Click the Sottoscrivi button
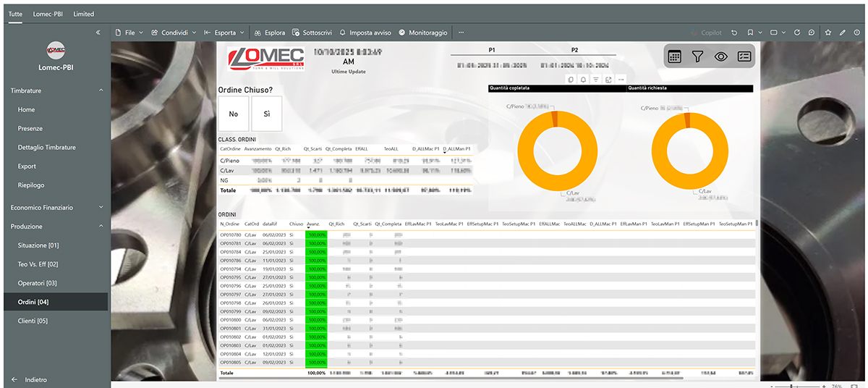Image resolution: width=868 pixels, height=388 pixels. [312, 33]
